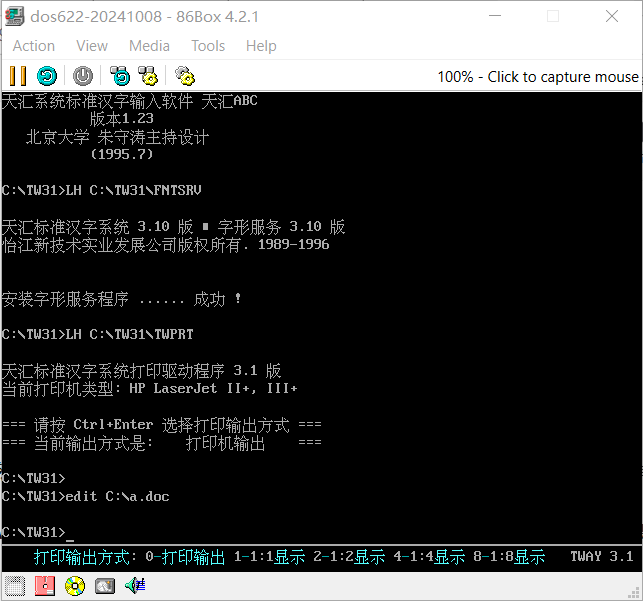Click '100% - Click to capture mouse' text

(x=538, y=77)
